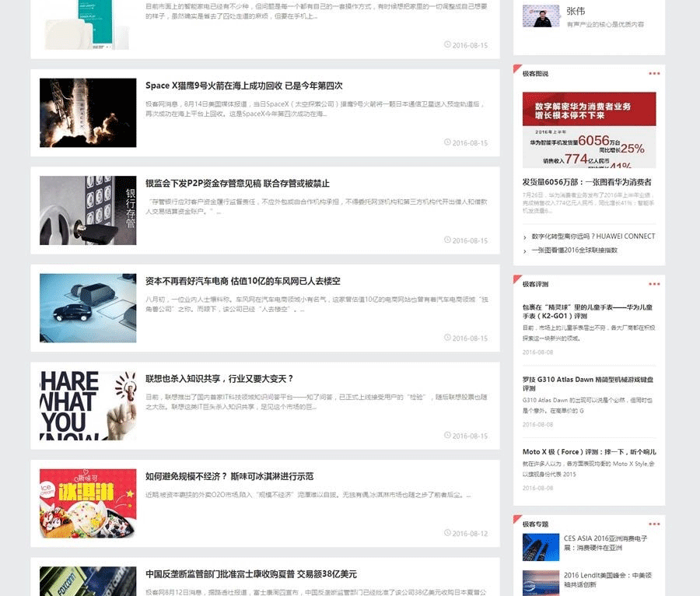Open 一张图看懂2016全球联接指数 link
Screen dimensions: 700x596
(574, 251)
